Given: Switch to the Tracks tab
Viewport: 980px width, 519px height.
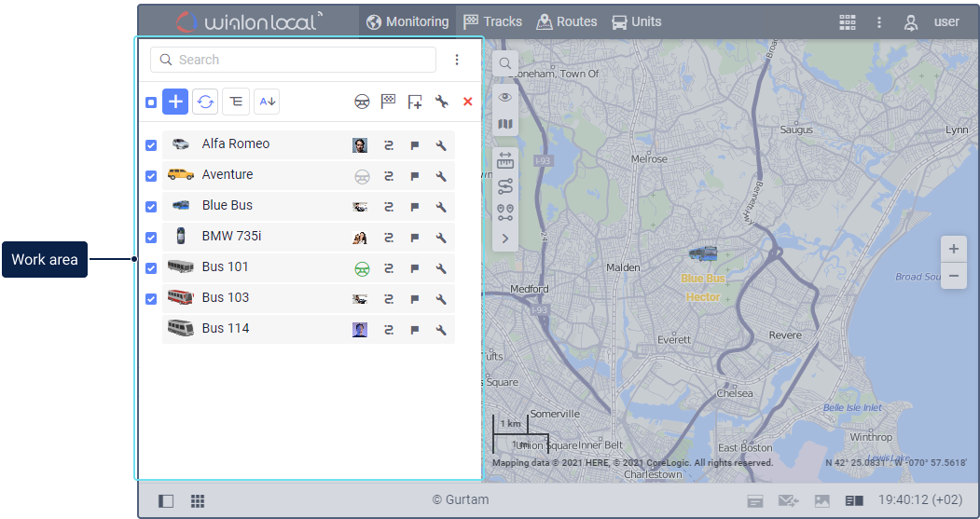Looking at the screenshot, I should point(492,21).
